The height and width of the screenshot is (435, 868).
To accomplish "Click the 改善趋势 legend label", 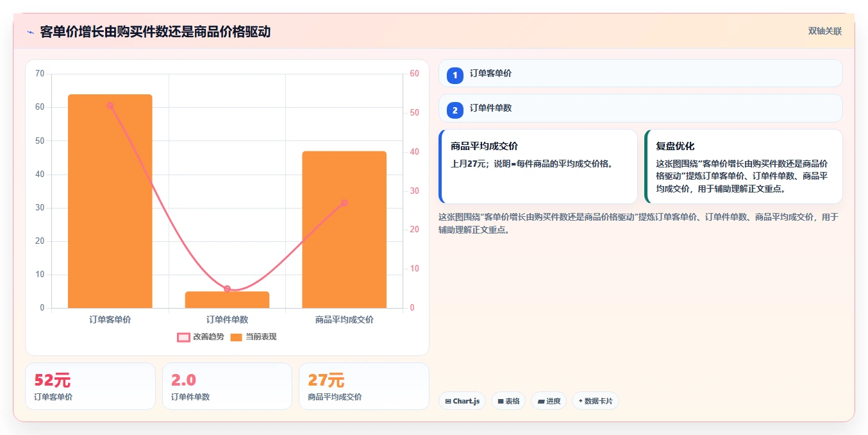I will [208, 337].
